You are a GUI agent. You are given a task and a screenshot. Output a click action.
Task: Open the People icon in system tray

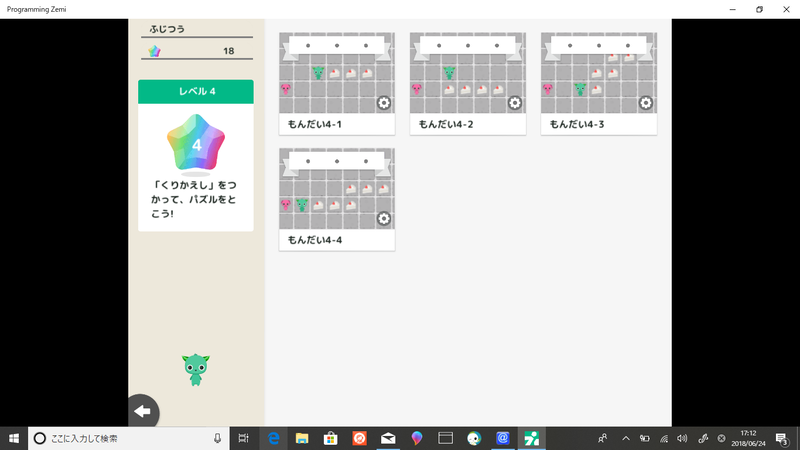(603, 438)
